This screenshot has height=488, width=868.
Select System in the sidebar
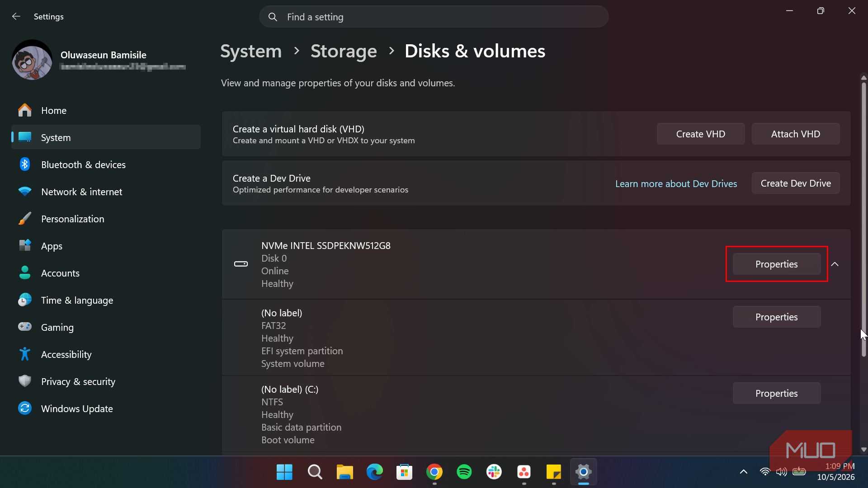click(x=106, y=137)
